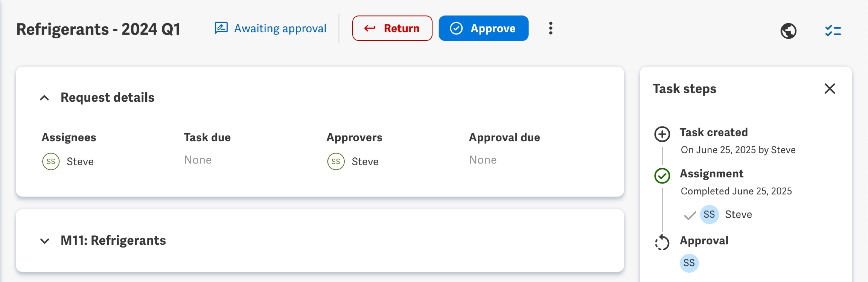The width and height of the screenshot is (868, 282).
Task: Select Steve's avatar under Approvers
Action: (x=335, y=161)
